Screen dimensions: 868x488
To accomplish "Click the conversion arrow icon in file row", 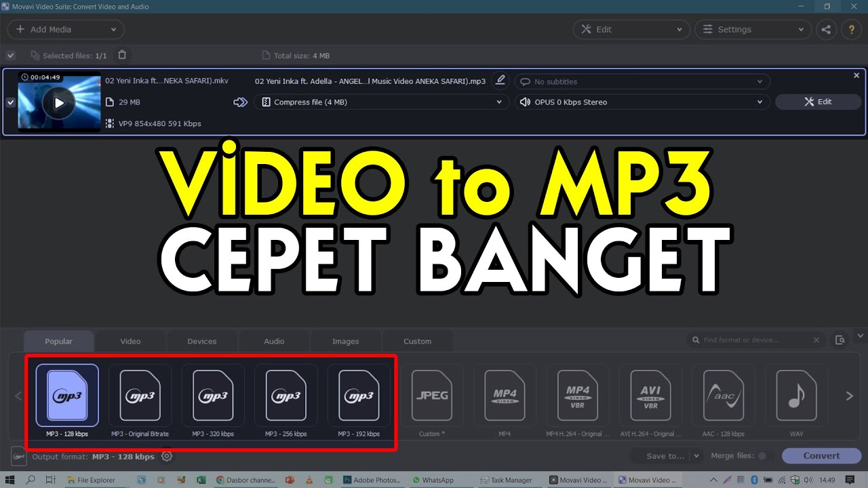I will [241, 102].
